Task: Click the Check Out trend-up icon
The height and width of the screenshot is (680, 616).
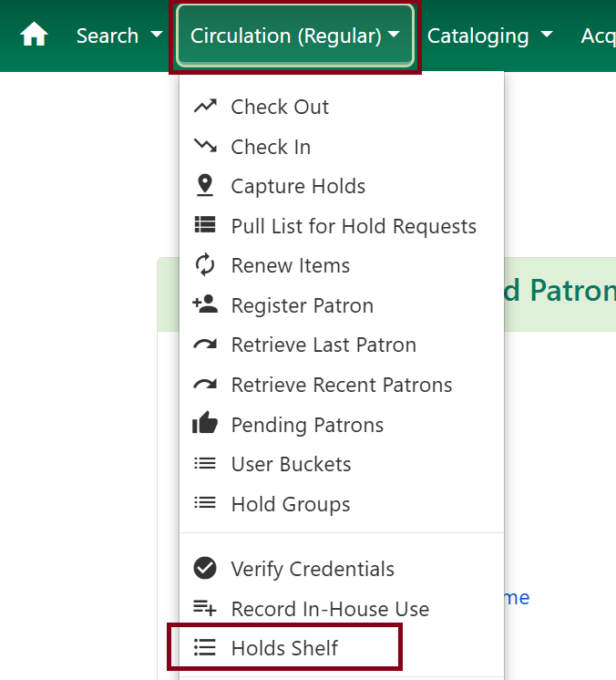Action: [x=205, y=107]
